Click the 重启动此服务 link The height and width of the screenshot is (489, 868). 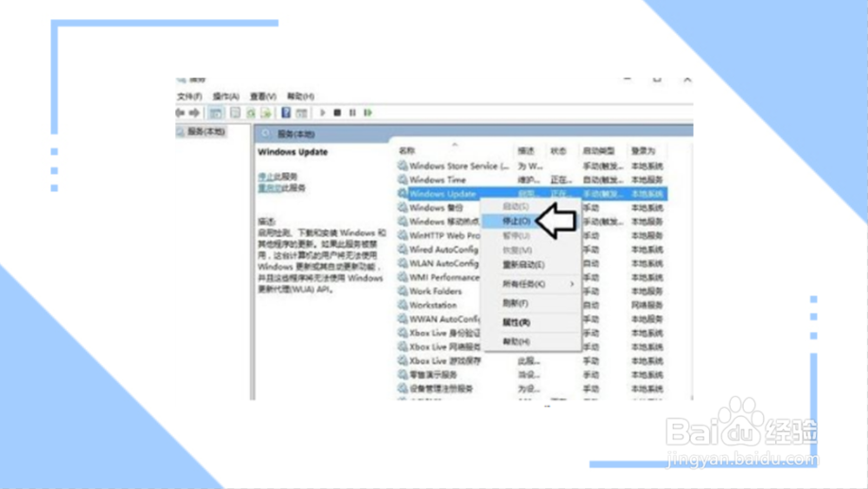pos(281,188)
